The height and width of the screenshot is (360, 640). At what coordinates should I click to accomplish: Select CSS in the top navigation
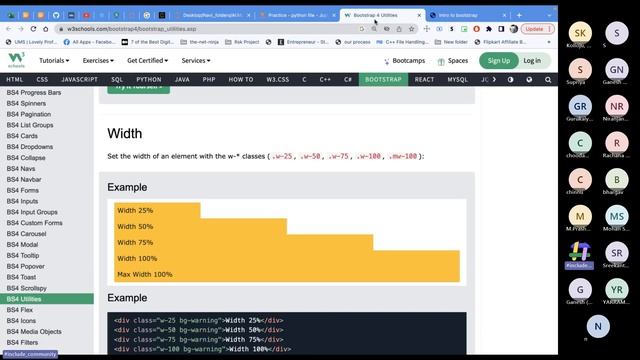[42, 80]
